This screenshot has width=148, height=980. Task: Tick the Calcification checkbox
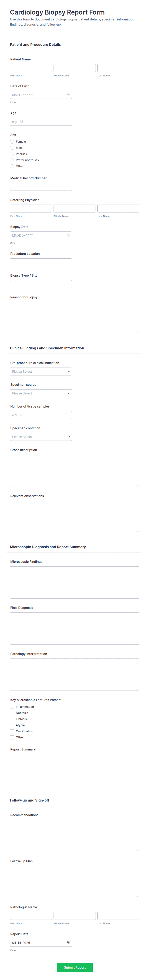tap(12, 731)
